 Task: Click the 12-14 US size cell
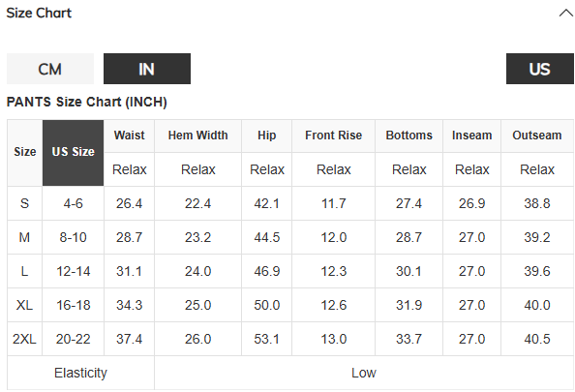(x=74, y=271)
